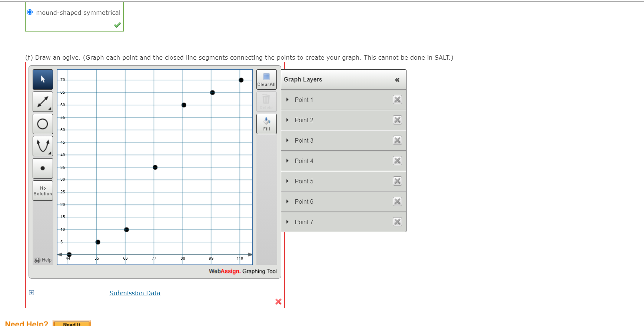Click the Graph Layers panel title
This screenshot has height=326, width=644.
(303, 80)
